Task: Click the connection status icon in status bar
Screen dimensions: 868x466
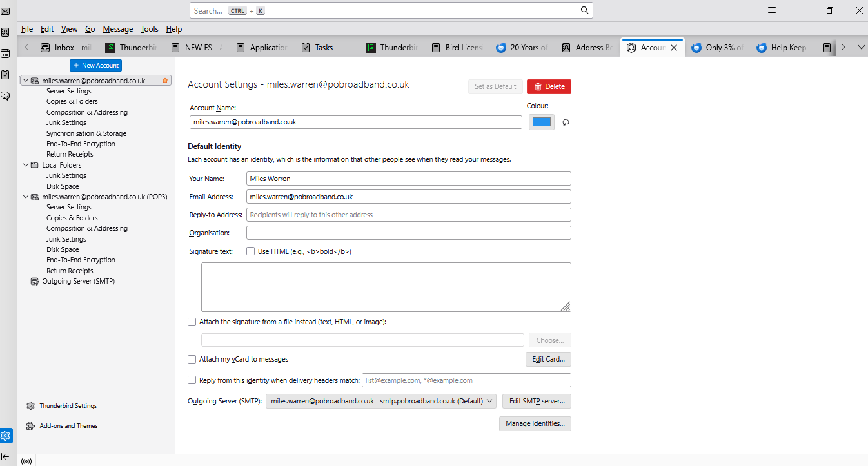Action: click(26, 461)
